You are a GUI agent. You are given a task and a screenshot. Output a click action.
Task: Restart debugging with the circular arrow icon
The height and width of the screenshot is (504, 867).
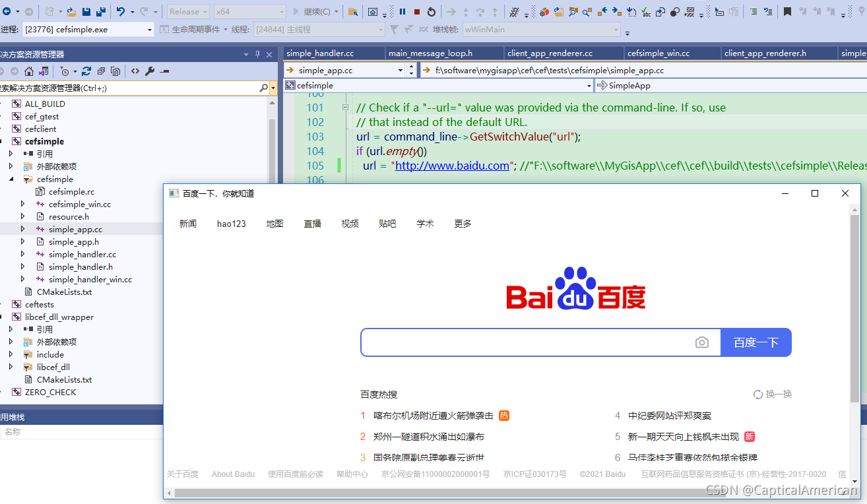pos(432,11)
